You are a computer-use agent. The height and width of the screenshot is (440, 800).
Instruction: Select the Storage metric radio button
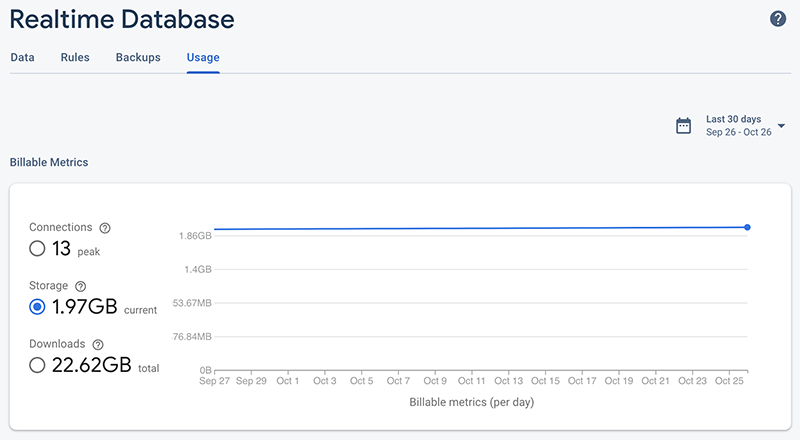(37, 307)
